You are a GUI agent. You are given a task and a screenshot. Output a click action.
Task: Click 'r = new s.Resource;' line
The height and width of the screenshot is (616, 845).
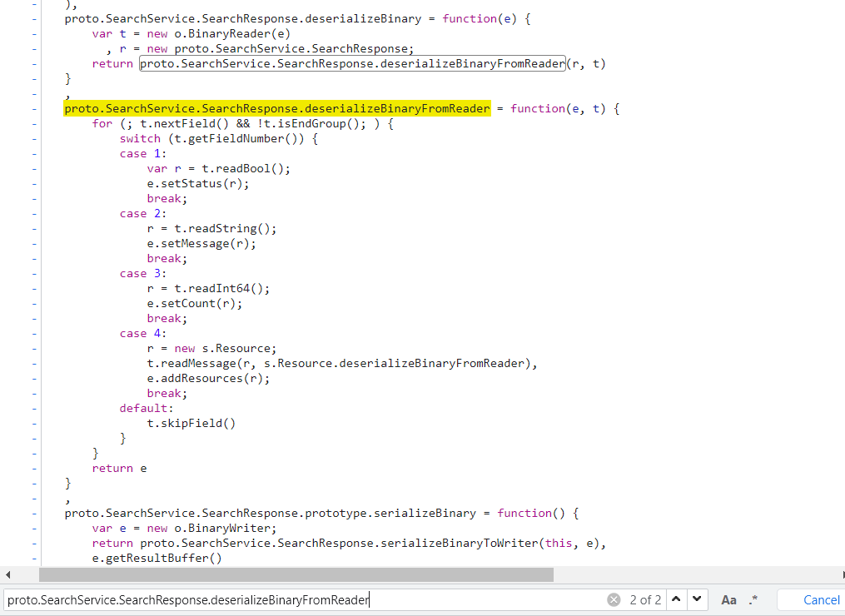(211, 348)
